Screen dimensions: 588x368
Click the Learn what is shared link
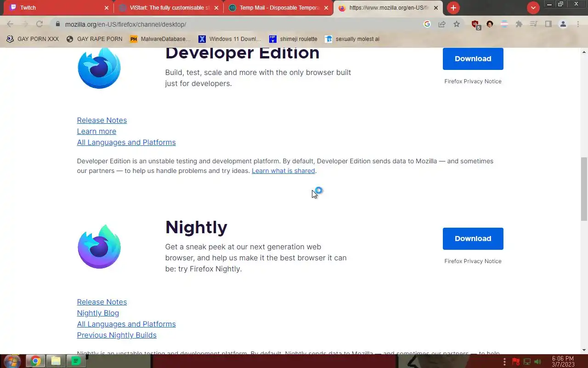(283, 171)
